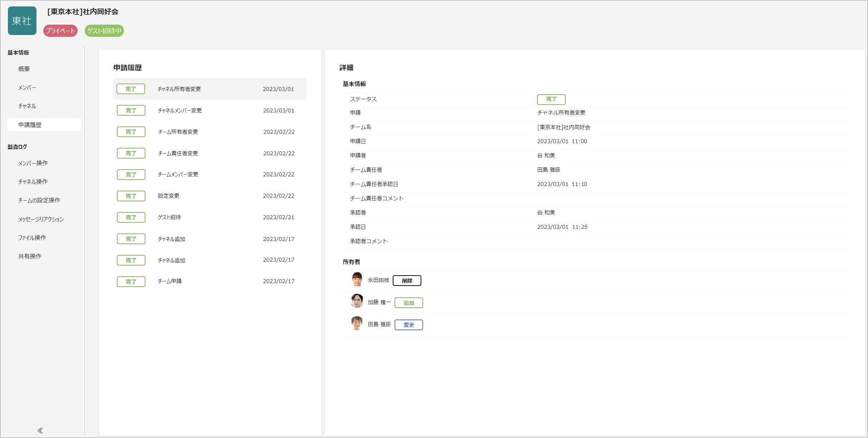Click the 完了 status badge in 詳細

coord(551,99)
